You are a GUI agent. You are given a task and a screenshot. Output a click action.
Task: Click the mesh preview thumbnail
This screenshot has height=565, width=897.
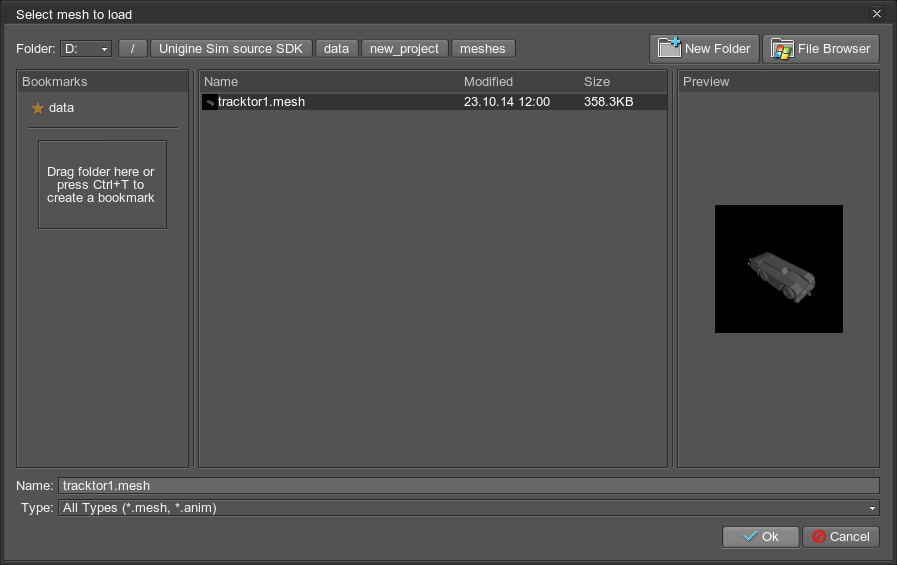[779, 269]
